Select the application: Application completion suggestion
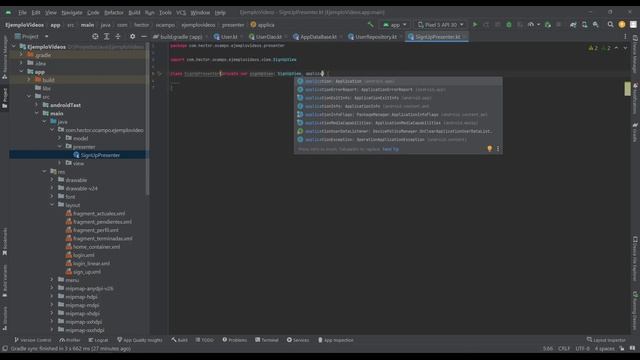Viewport: 640px width, 360px height. 398,81
